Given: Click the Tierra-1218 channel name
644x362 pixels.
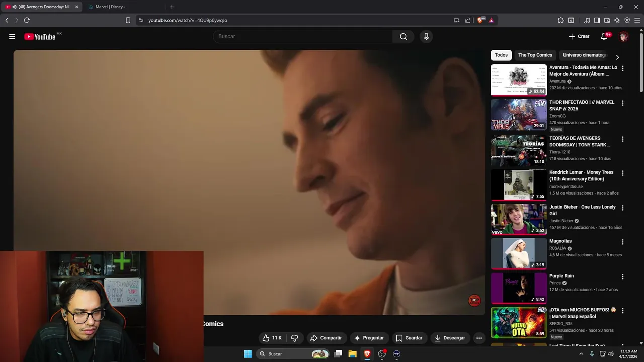Looking at the screenshot, I should tap(559, 152).
